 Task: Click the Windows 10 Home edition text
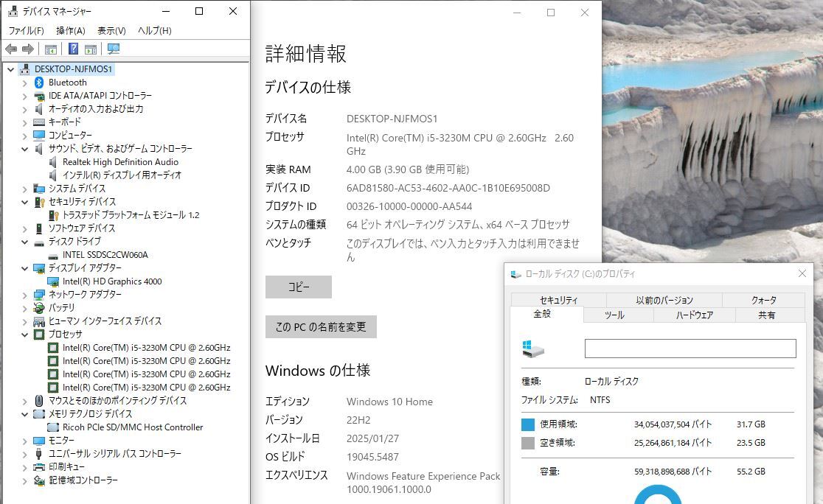tap(389, 402)
